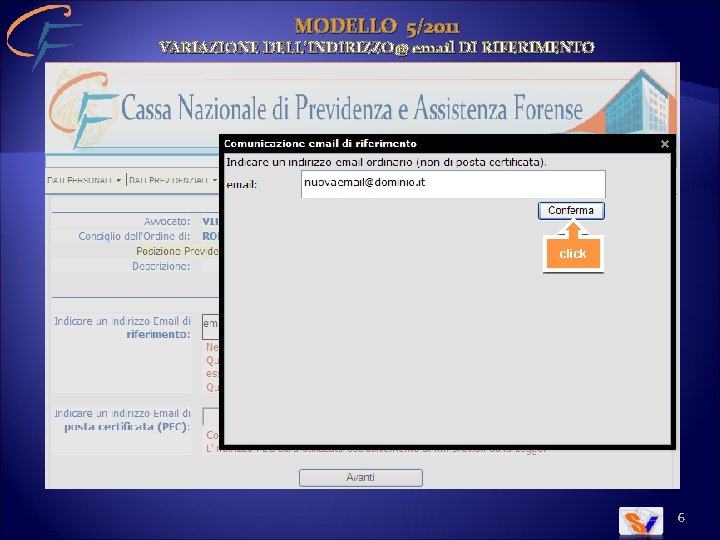This screenshot has width=720, height=540.
Task: Click the bold 'riferimento:' label
Action: (158, 334)
